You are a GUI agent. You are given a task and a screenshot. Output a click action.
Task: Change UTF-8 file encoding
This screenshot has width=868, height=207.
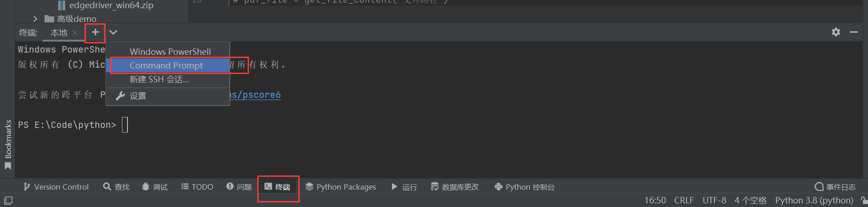pos(715,200)
